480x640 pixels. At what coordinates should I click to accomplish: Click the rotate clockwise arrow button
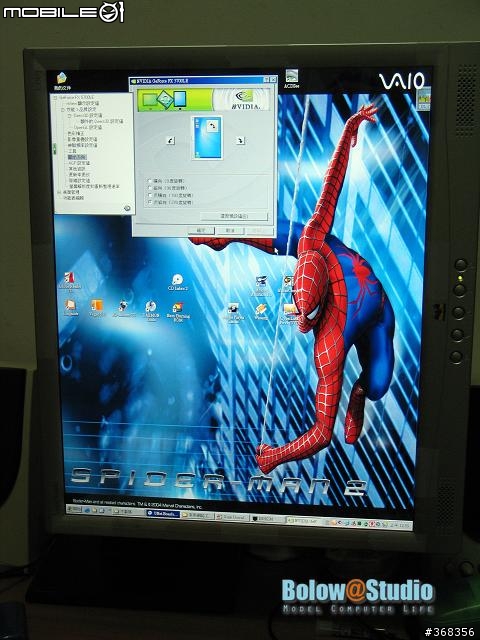coord(240,140)
